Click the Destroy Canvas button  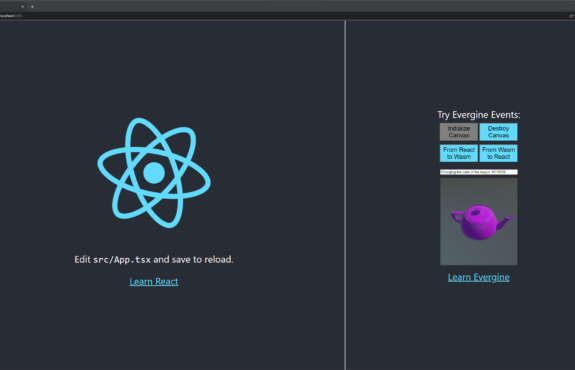(498, 132)
